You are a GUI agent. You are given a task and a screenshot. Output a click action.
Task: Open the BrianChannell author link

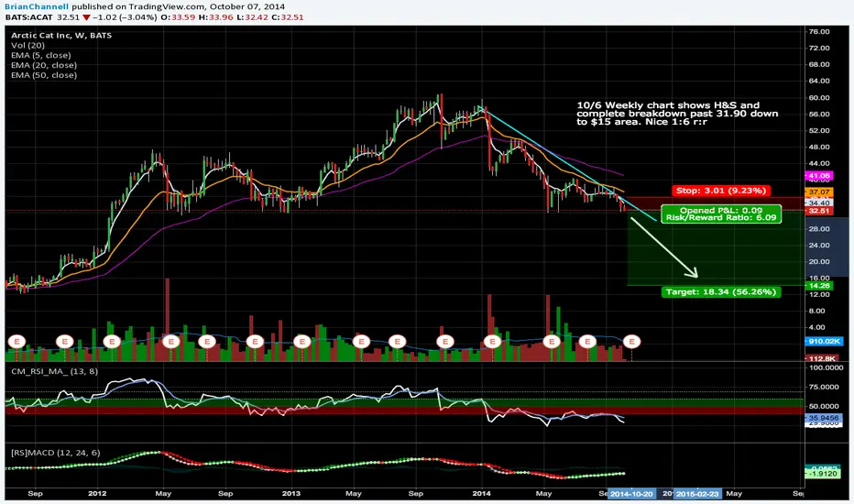pos(37,7)
